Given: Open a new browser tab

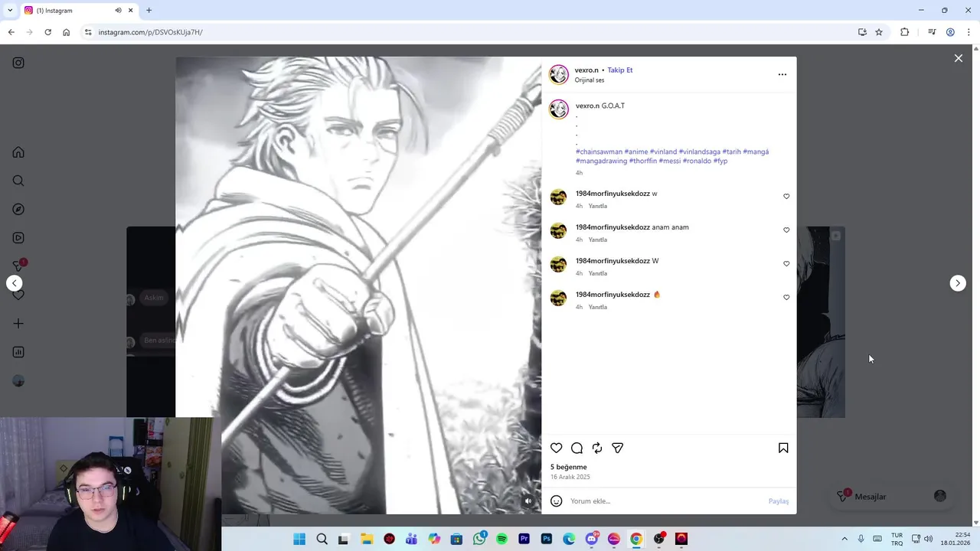Looking at the screenshot, I should coord(149,10).
